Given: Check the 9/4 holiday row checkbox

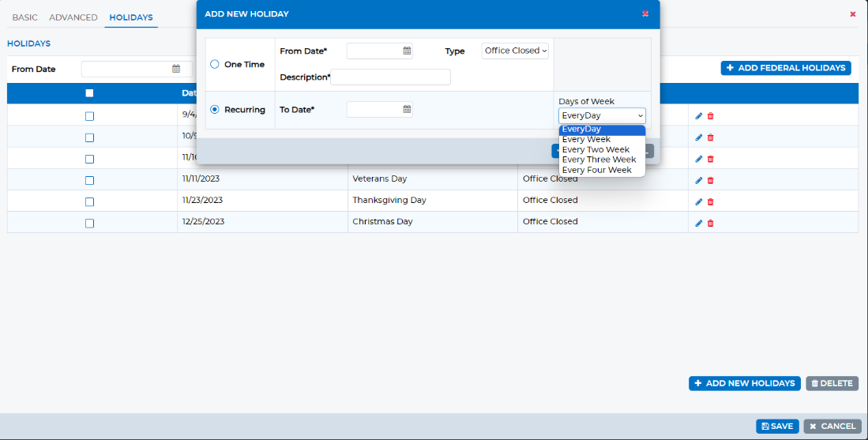Looking at the screenshot, I should click(90, 116).
